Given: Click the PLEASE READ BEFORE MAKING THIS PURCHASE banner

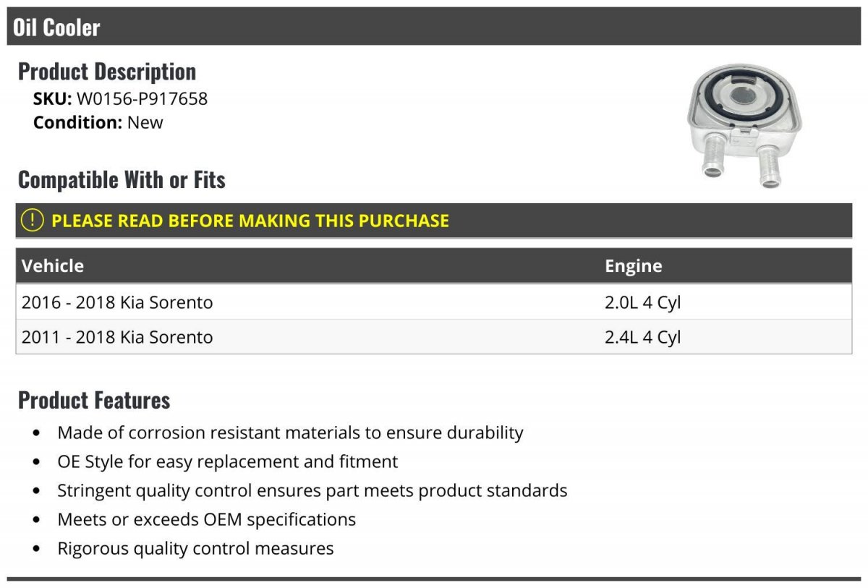Looking at the screenshot, I should (x=434, y=221).
